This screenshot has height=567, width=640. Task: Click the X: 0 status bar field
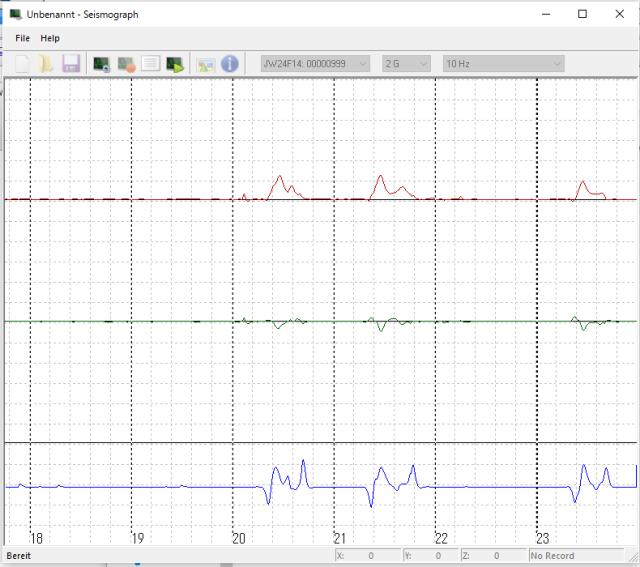(368, 556)
